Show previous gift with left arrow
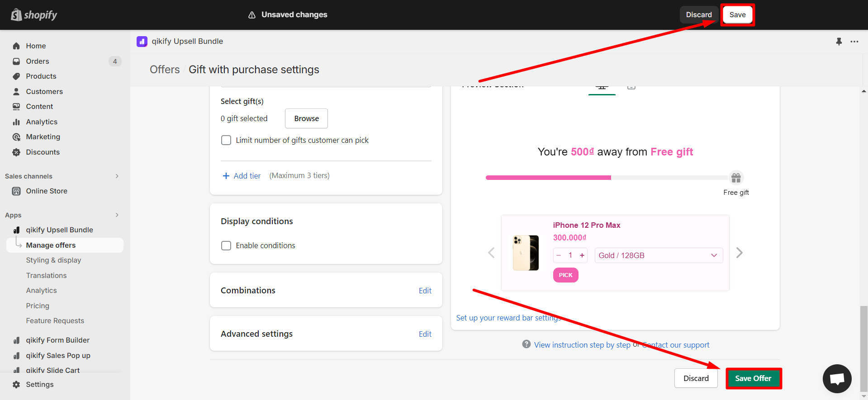This screenshot has width=868, height=400. (491, 253)
